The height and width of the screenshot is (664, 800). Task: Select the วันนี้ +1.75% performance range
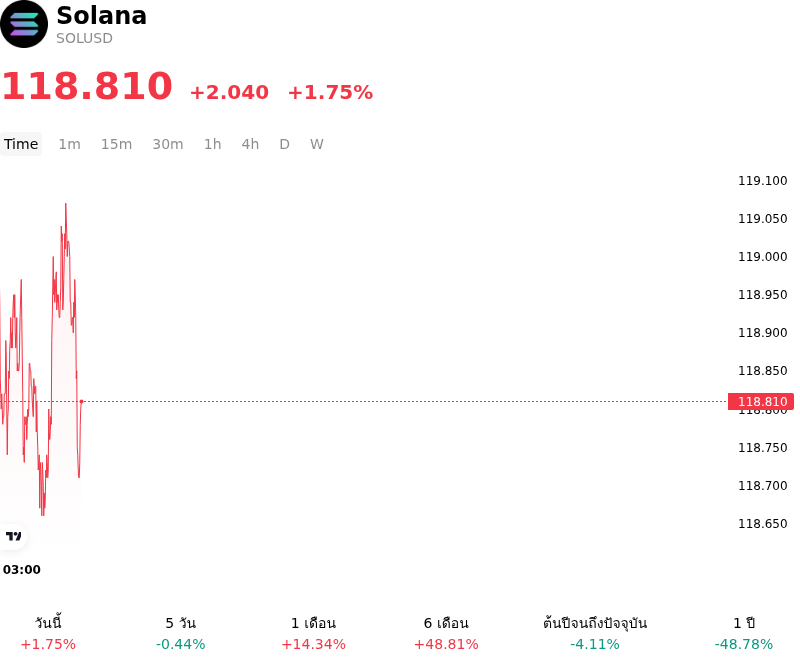pyautogui.click(x=48, y=633)
